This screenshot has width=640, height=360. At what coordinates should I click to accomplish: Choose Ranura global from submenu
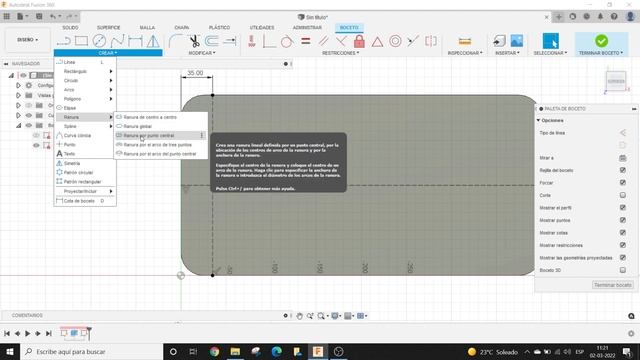(x=161, y=127)
